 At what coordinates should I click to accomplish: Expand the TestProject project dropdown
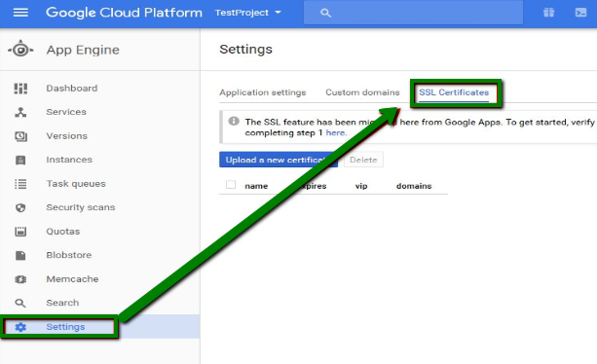pos(248,13)
